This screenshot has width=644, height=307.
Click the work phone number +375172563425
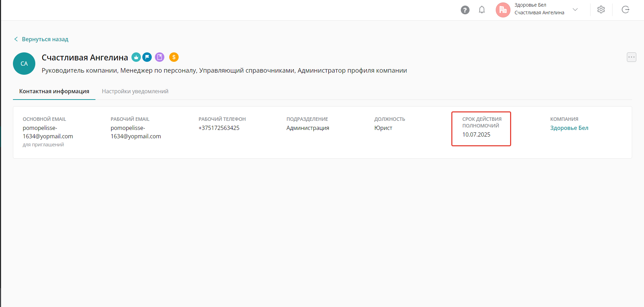pos(219,128)
